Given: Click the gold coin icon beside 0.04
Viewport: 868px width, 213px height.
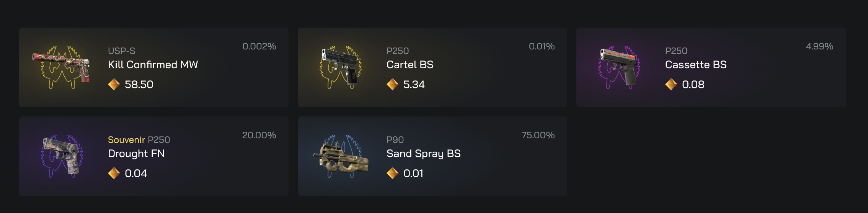Looking at the screenshot, I should pos(114,173).
